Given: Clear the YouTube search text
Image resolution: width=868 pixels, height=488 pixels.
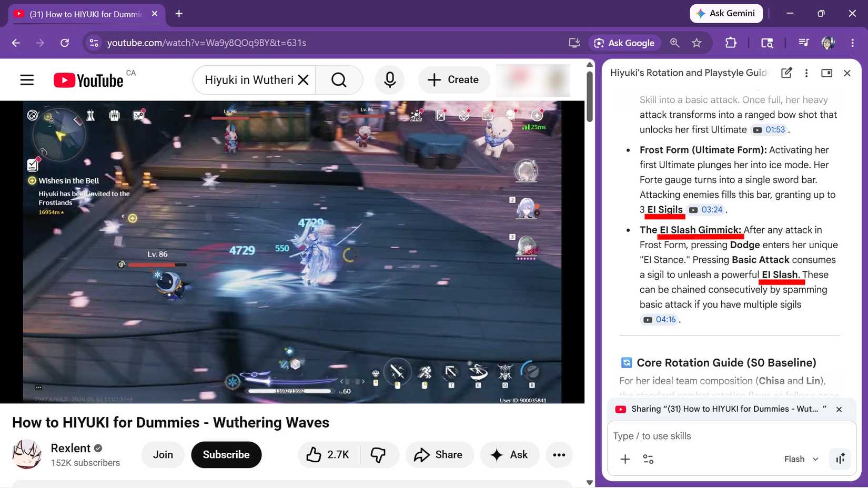Looking at the screenshot, I should coord(303,80).
